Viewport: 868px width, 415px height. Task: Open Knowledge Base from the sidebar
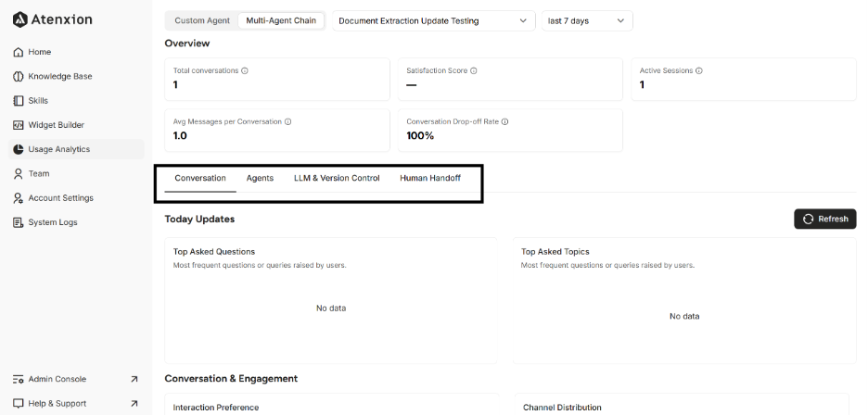pyautogui.click(x=76, y=76)
